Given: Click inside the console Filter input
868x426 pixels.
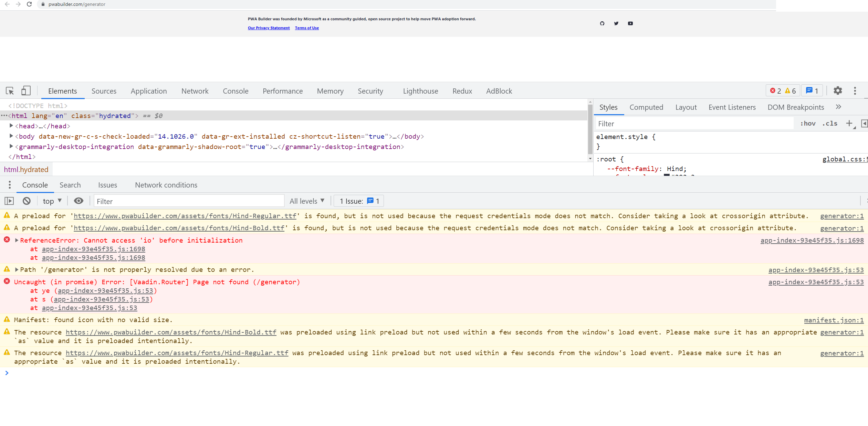Looking at the screenshot, I should (x=189, y=201).
